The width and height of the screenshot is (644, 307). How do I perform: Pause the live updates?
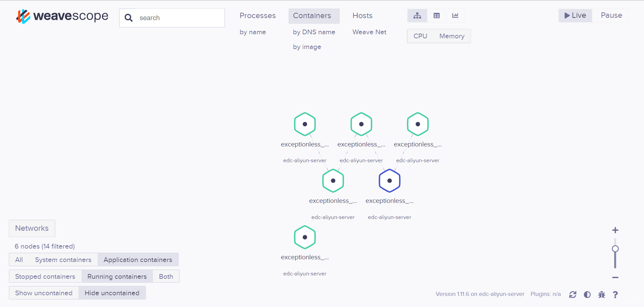[x=611, y=15]
